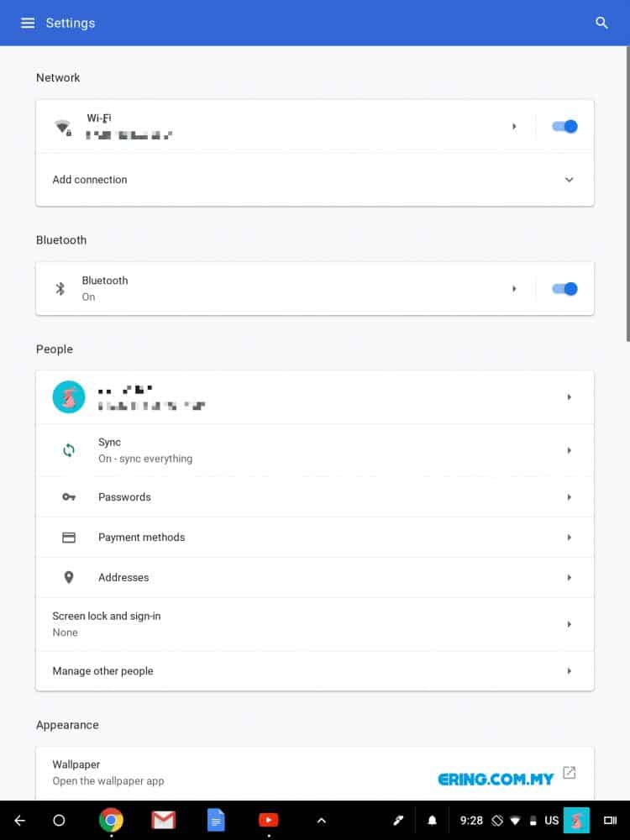Go to Payment methods row

(315, 538)
